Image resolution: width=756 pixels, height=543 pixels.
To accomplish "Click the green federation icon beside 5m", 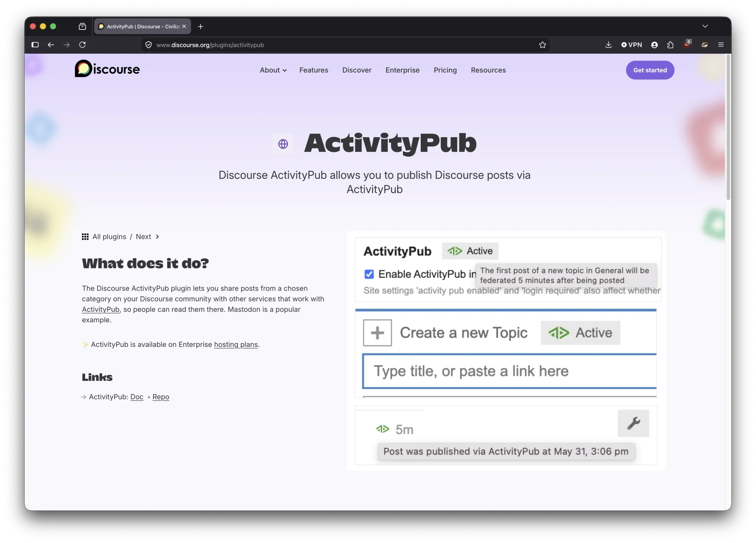I will pyautogui.click(x=383, y=429).
